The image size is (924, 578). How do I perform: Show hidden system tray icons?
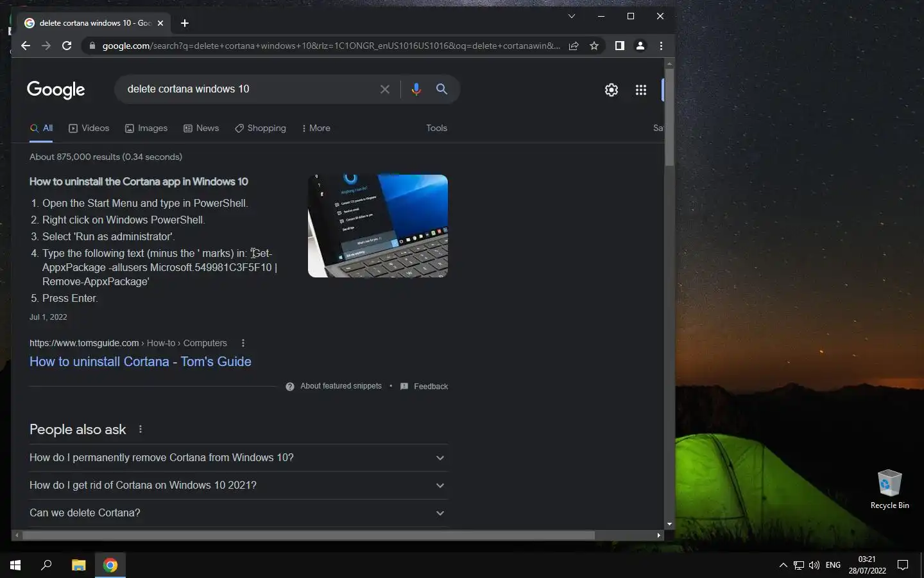pyautogui.click(x=783, y=565)
